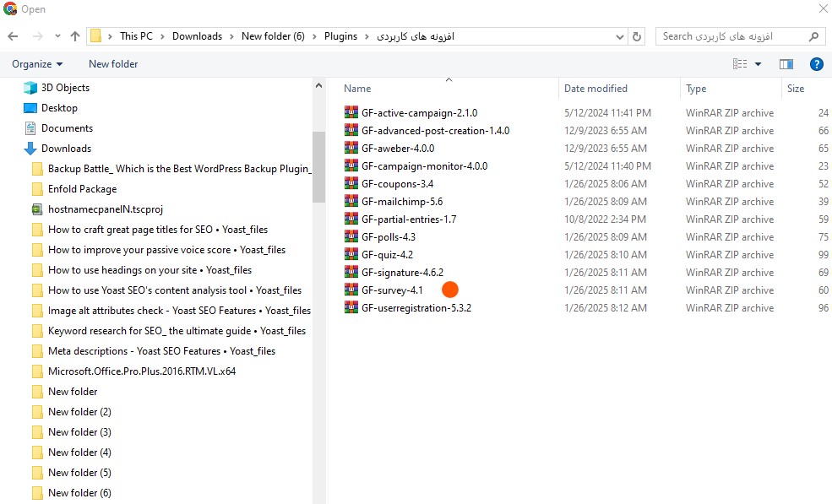Open How to improve your passive voice folder
This screenshot has height=504, width=832.
166,249
